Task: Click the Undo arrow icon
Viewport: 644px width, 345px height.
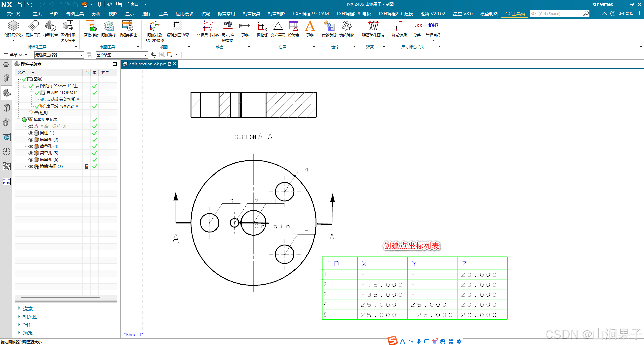Action: (x=30, y=4)
